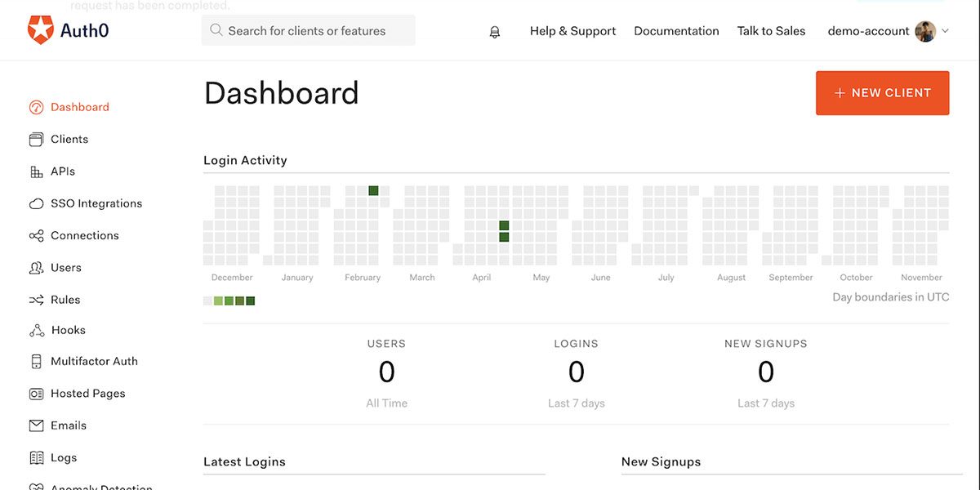The height and width of the screenshot is (490, 980).
Task: Focus the clients or features search field
Action: coord(308,31)
